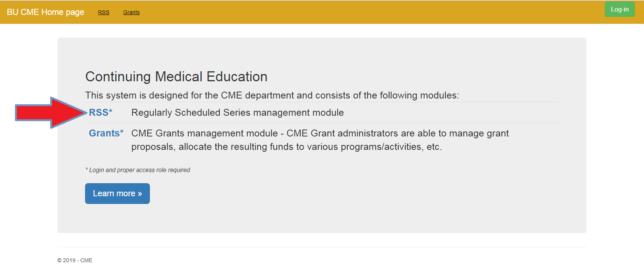This screenshot has width=644, height=271.
Task: Click the 'This system is designed' intro sentence
Action: (x=272, y=95)
